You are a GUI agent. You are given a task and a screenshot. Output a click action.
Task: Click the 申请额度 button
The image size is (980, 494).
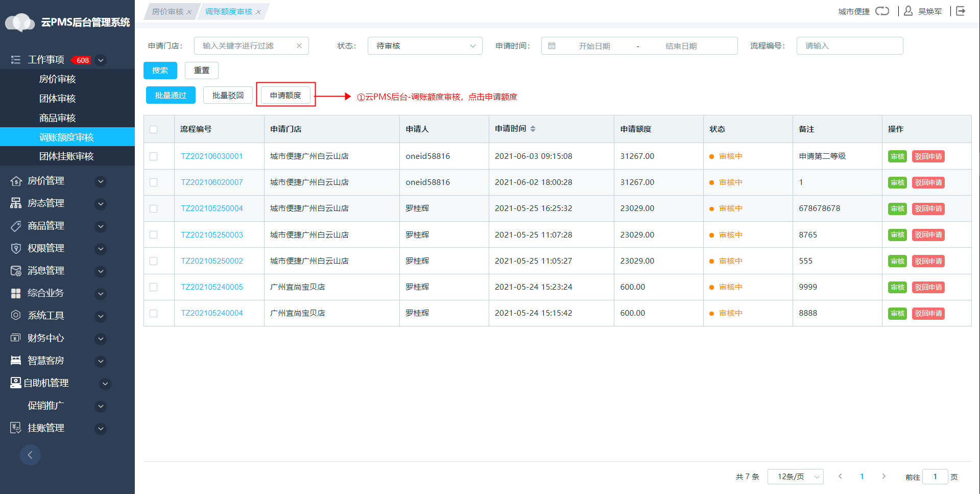point(285,95)
